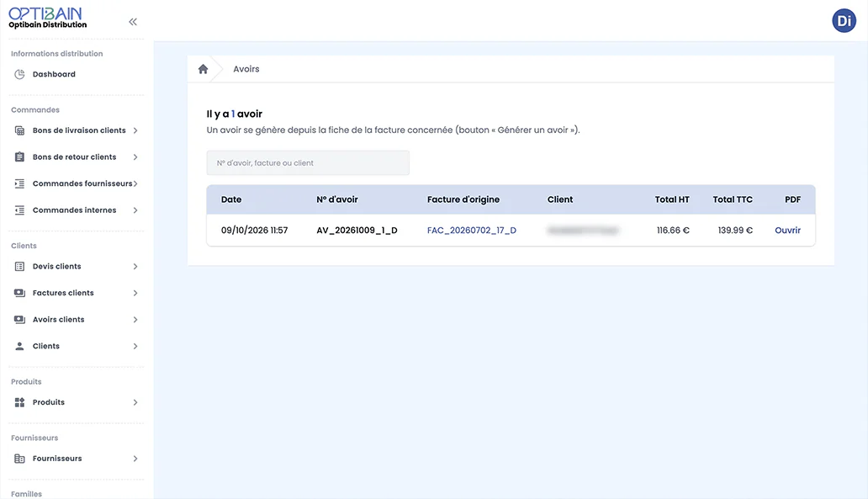Click the Bons de livraison clients icon
This screenshot has height=499, width=868.
tap(19, 130)
